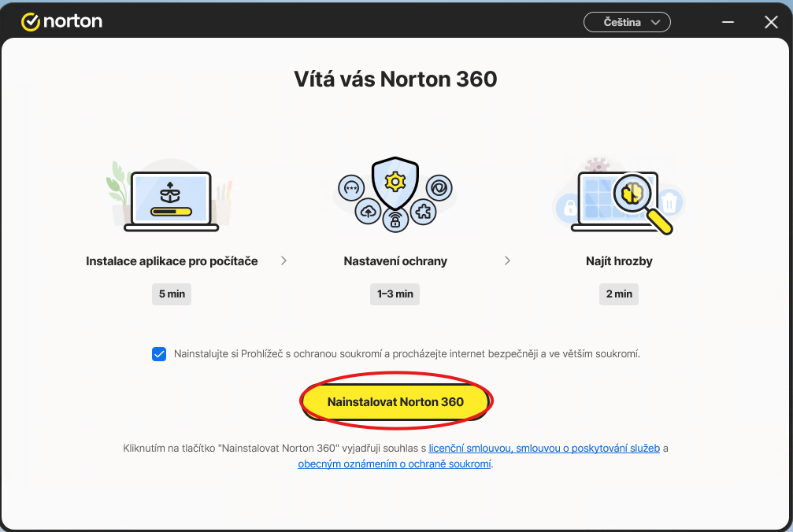The image size is (793, 532).
Task: Click the 'Vítá vás Norton 360' heading
Action: coord(395,79)
